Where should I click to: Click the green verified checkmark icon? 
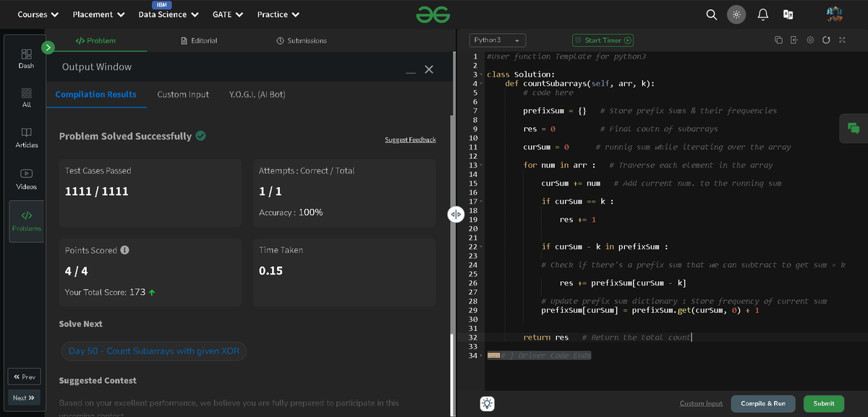point(200,135)
